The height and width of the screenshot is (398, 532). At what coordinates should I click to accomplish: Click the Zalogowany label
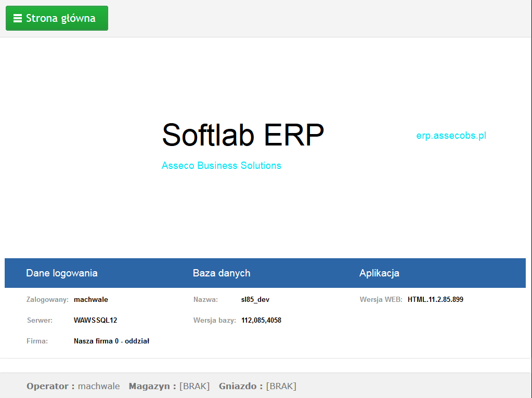(x=47, y=300)
